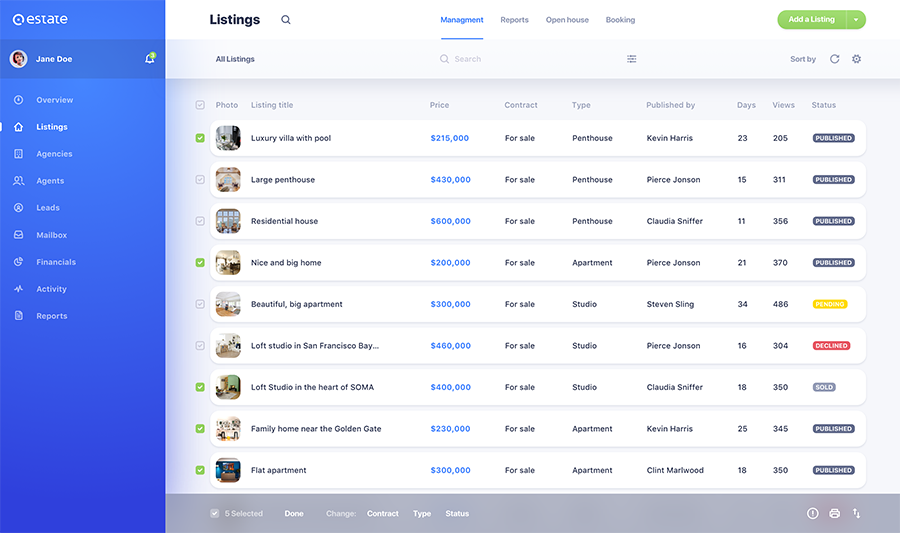Click the Listings home icon in sidebar
Image resolution: width=900 pixels, height=533 pixels.
(18, 127)
